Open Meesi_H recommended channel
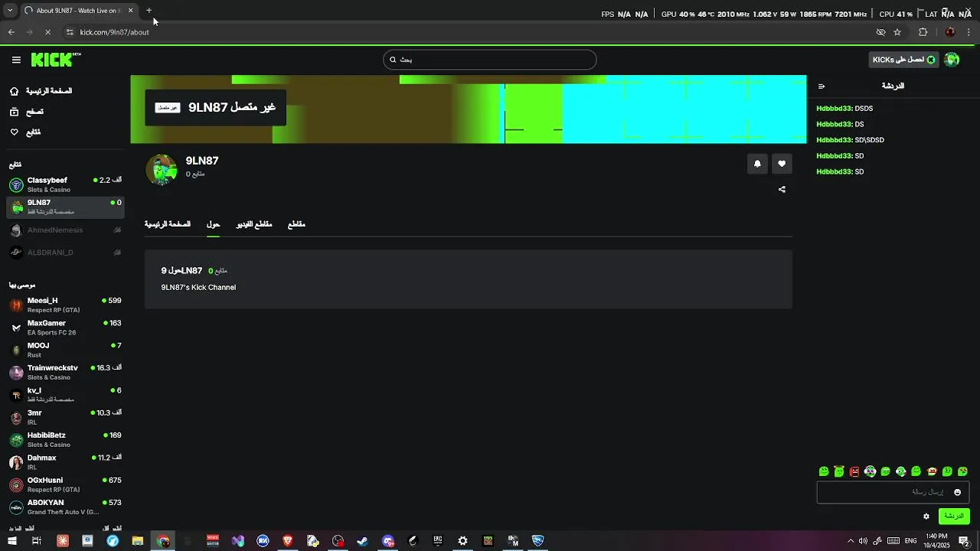980x551 pixels. [x=65, y=305]
